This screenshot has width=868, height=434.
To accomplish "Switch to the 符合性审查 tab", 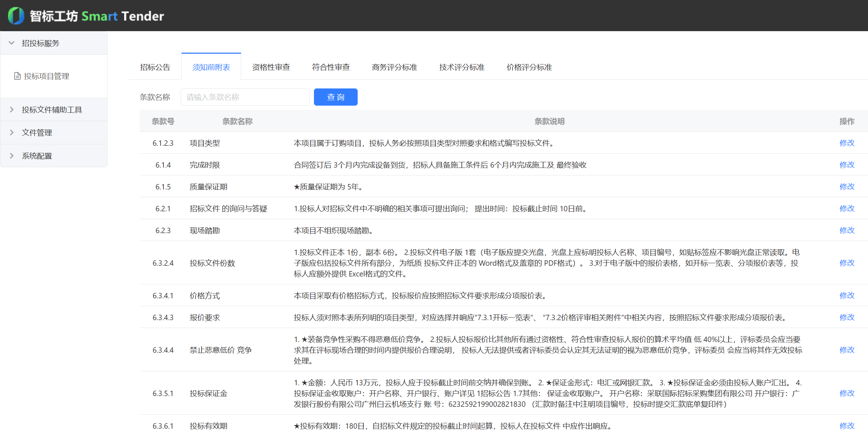I will pyautogui.click(x=331, y=67).
